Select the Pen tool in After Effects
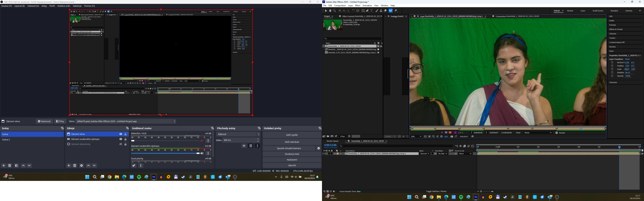The height and width of the screenshot is (201, 644). click(x=367, y=11)
